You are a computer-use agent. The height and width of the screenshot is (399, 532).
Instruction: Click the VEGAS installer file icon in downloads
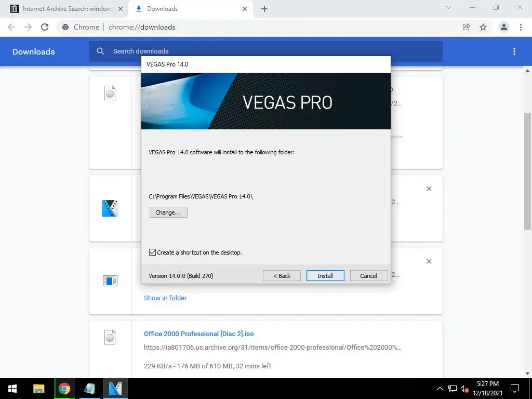tap(110, 208)
